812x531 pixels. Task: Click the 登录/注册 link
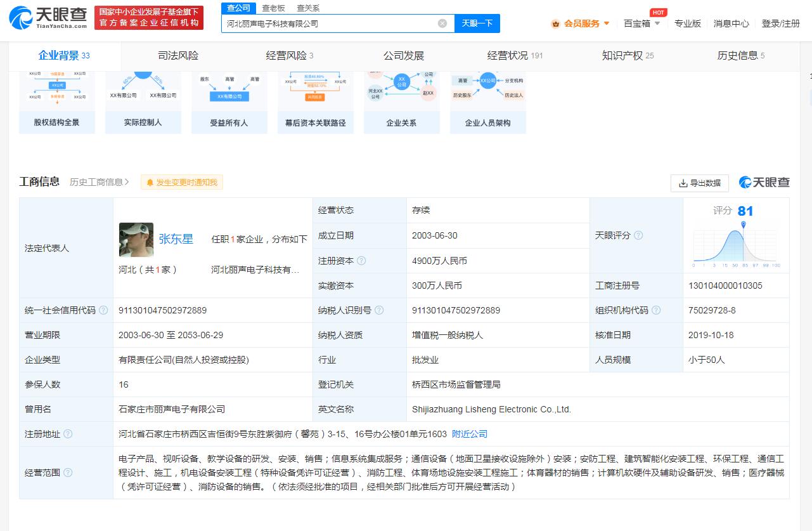tap(781, 23)
